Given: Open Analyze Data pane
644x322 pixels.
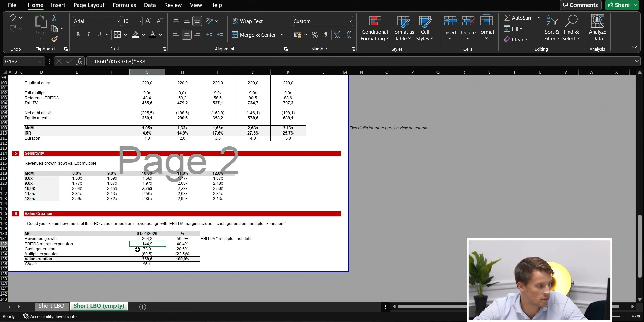Looking at the screenshot, I should pos(597,28).
